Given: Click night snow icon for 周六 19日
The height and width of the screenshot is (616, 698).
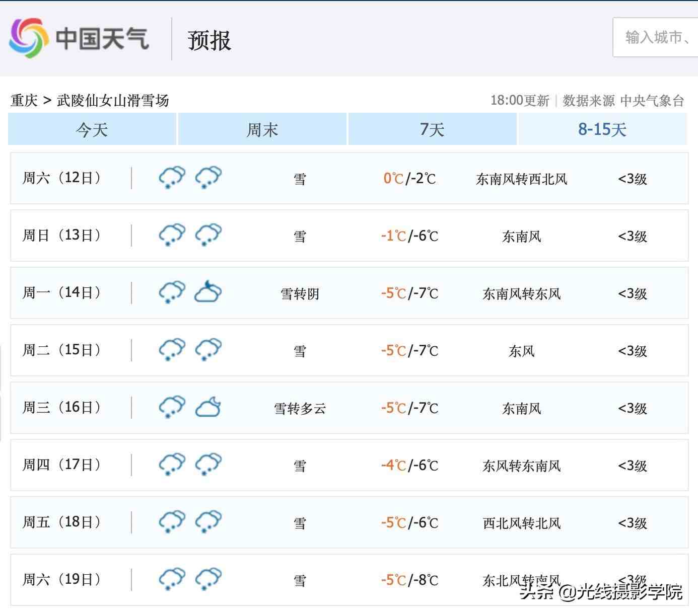Looking at the screenshot, I should click(x=208, y=579).
